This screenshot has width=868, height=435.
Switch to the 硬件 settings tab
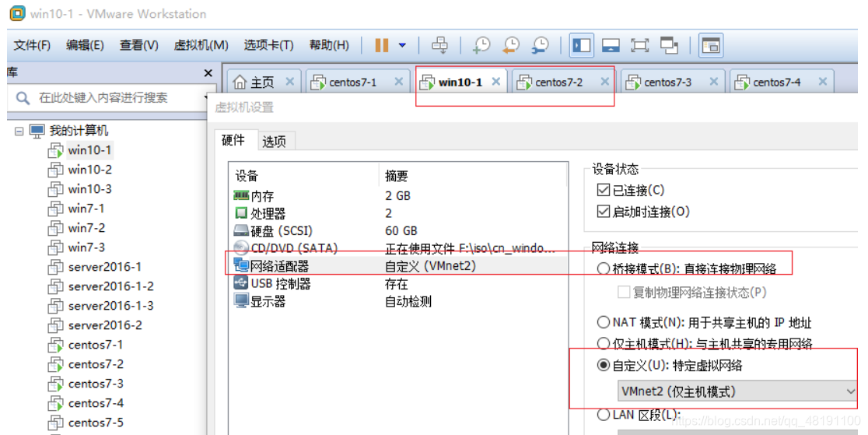pos(233,140)
